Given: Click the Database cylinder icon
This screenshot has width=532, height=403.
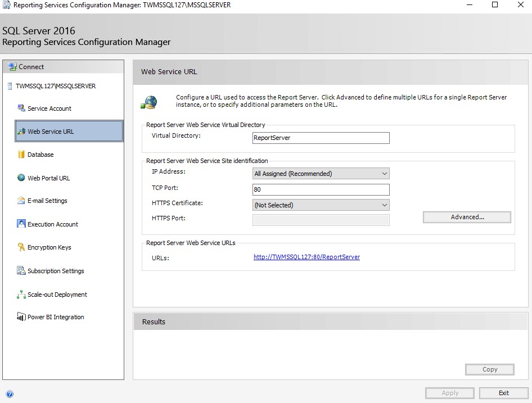Looking at the screenshot, I should [21, 155].
